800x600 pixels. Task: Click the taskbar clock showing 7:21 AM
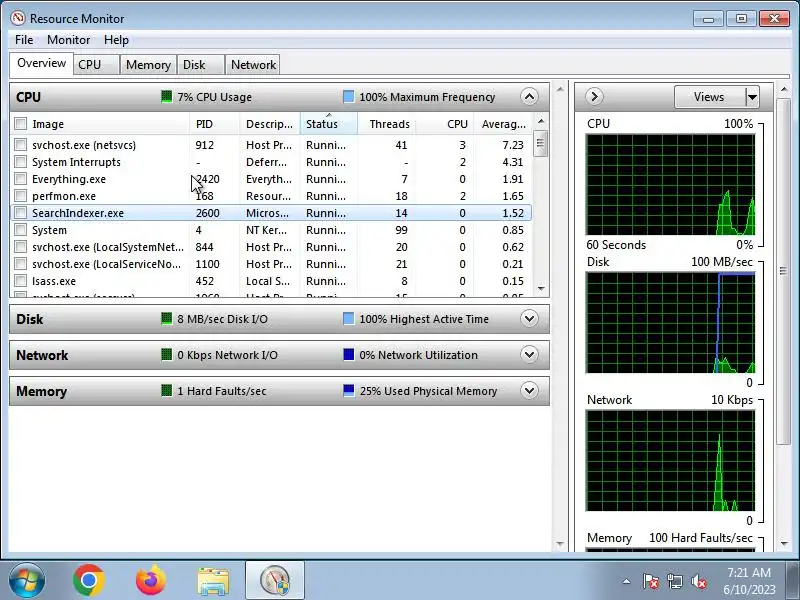point(749,581)
